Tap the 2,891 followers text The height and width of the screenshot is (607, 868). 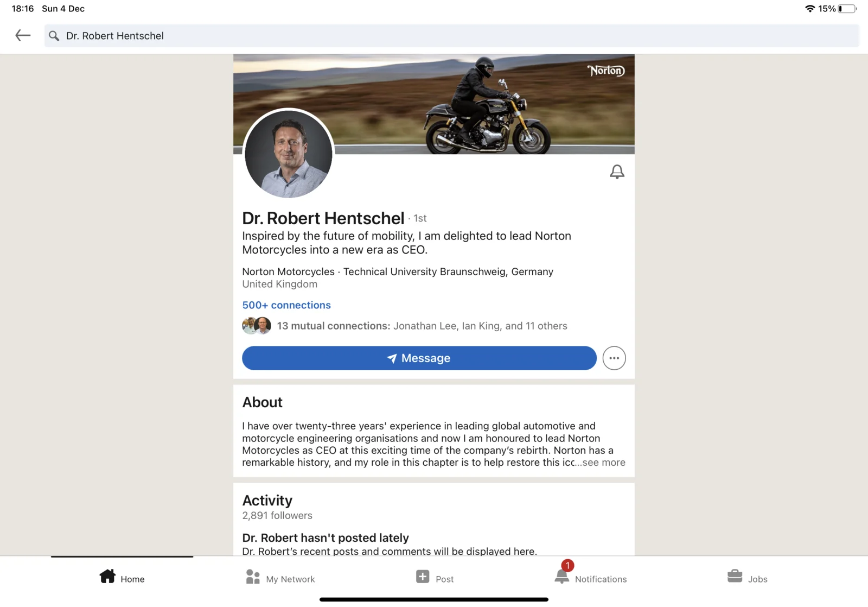coord(277,516)
